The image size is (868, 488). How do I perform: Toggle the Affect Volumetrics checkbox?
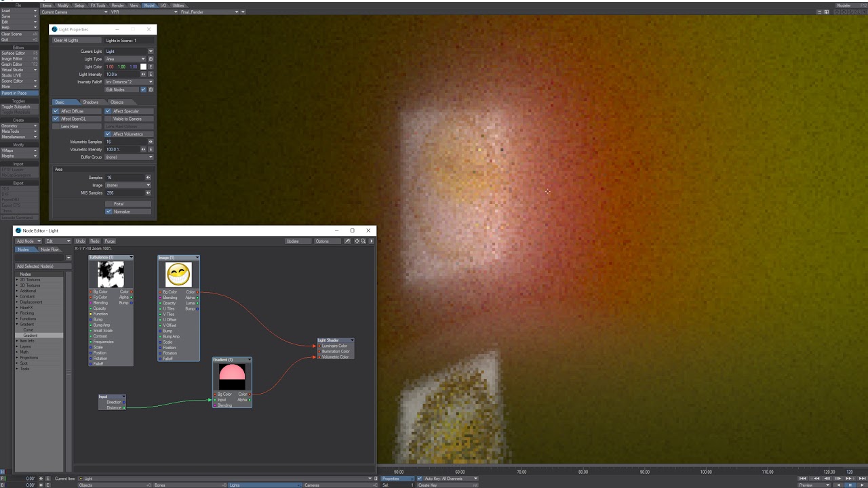[108, 134]
